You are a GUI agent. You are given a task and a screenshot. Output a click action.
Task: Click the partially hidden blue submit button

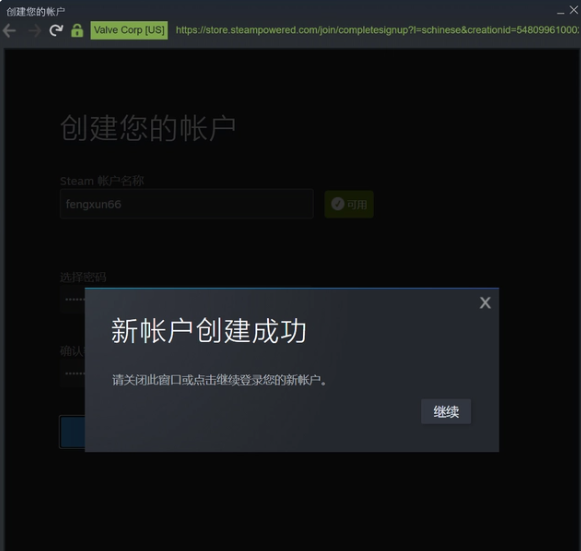pyautogui.click(x=72, y=432)
